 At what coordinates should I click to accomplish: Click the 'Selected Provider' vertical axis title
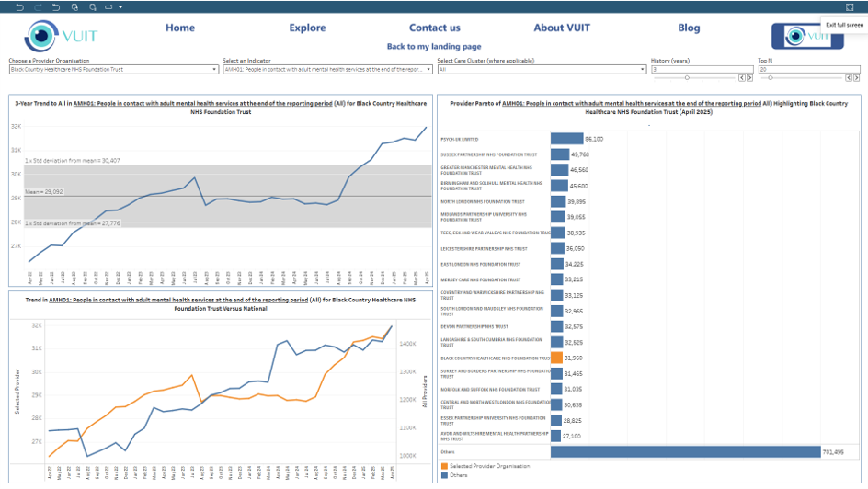pos(17,391)
